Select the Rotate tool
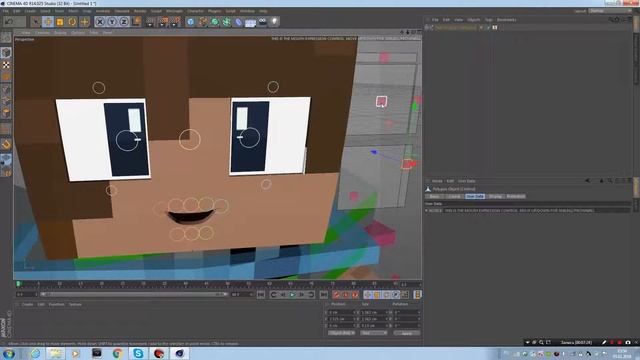640x360 pixels. pyautogui.click(x=72, y=22)
